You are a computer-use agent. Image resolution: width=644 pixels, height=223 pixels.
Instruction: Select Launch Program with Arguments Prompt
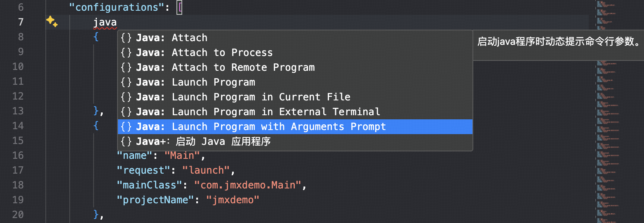point(295,127)
